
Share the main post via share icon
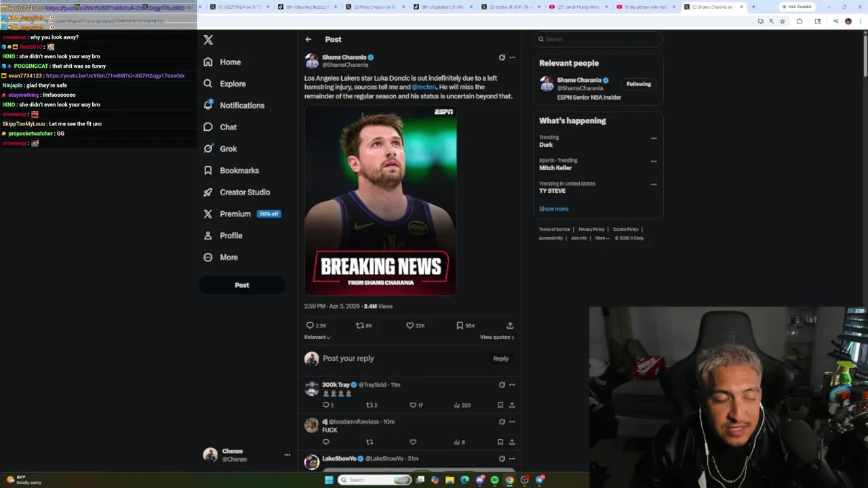pyautogui.click(x=510, y=325)
